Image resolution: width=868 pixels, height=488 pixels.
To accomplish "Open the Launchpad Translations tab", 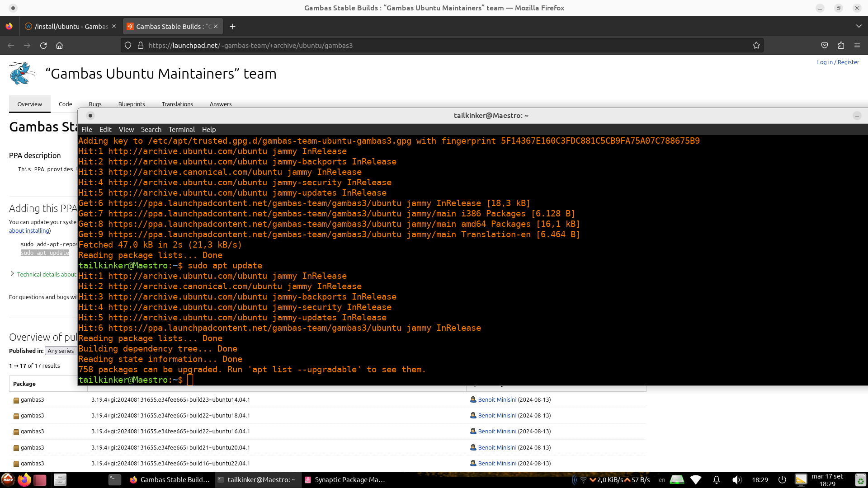I will tap(177, 104).
